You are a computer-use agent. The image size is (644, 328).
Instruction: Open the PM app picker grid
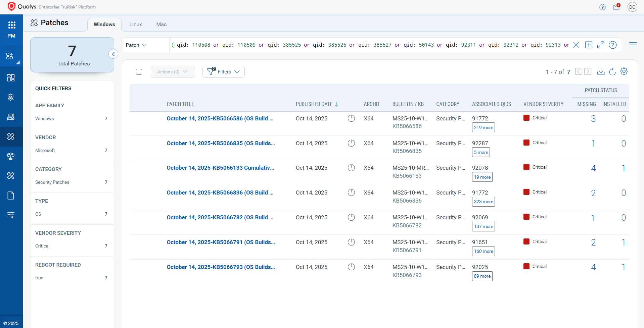(11, 25)
